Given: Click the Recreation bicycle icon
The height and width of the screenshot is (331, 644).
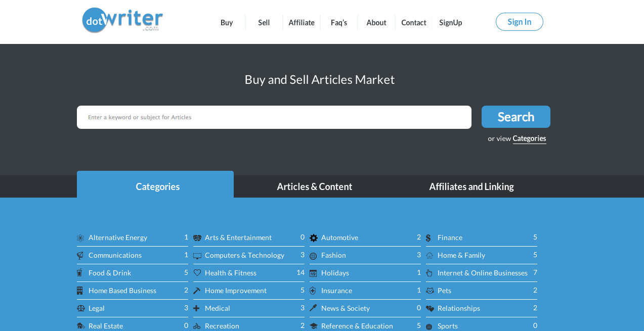Looking at the screenshot, I should [x=196, y=326].
